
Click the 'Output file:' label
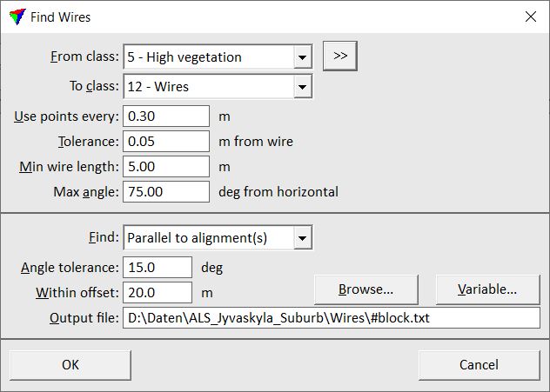tap(84, 318)
